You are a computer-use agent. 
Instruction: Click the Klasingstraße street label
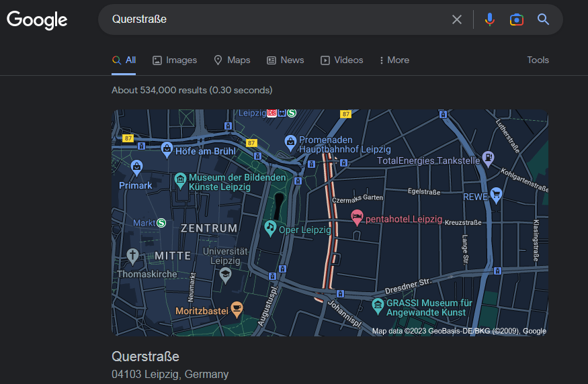[536, 240]
